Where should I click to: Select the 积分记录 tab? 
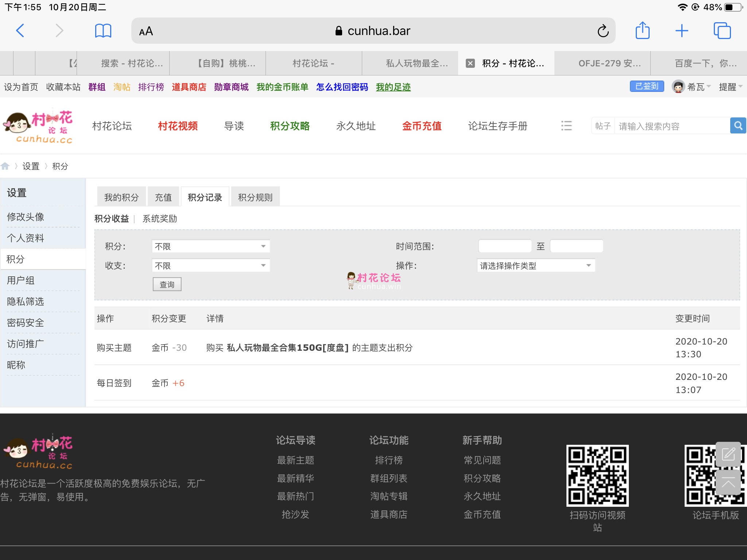pyautogui.click(x=205, y=197)
